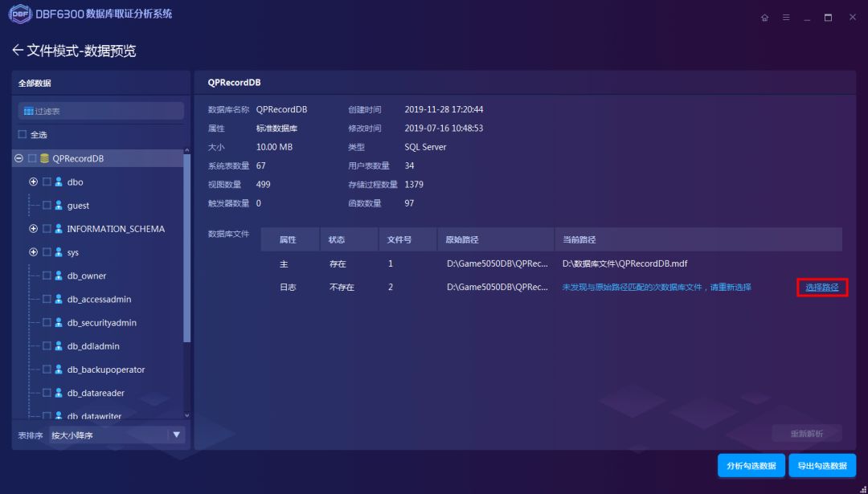Image resolution: width=868 pixels, height=494 pixels.
Task: Click the 分析勾选数据 button
Action: point(751,466)
